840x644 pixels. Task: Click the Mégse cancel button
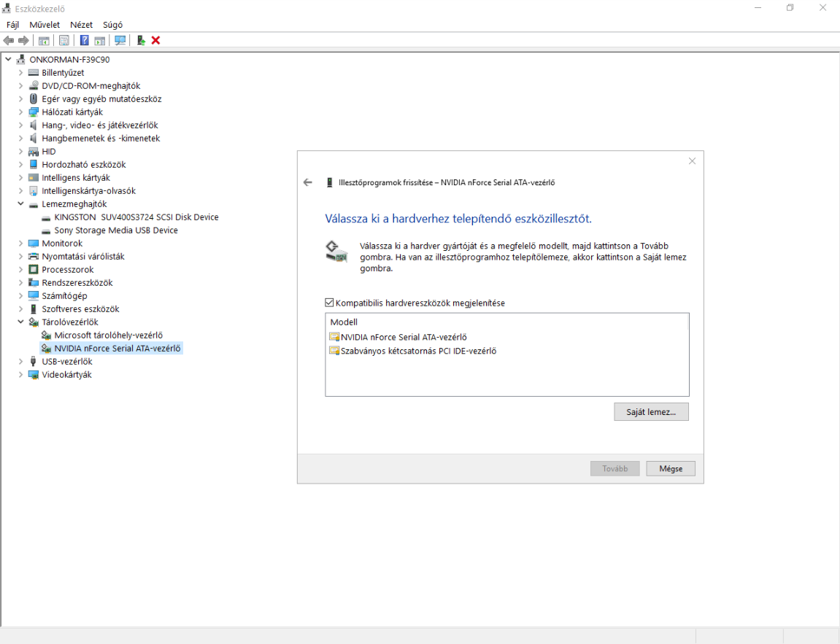670,468
